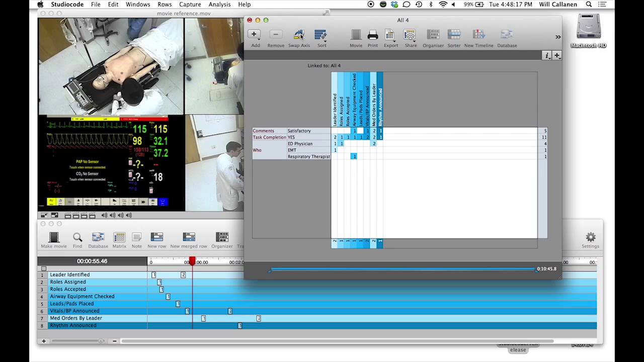Open the Notification Center list icon
Screen dimensions: 644x362
[603, 5]
